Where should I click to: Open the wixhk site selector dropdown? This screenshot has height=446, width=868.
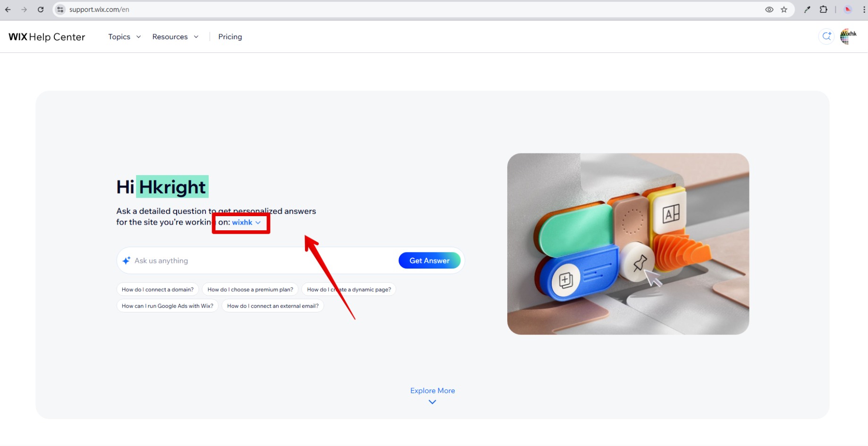(246, 222)
